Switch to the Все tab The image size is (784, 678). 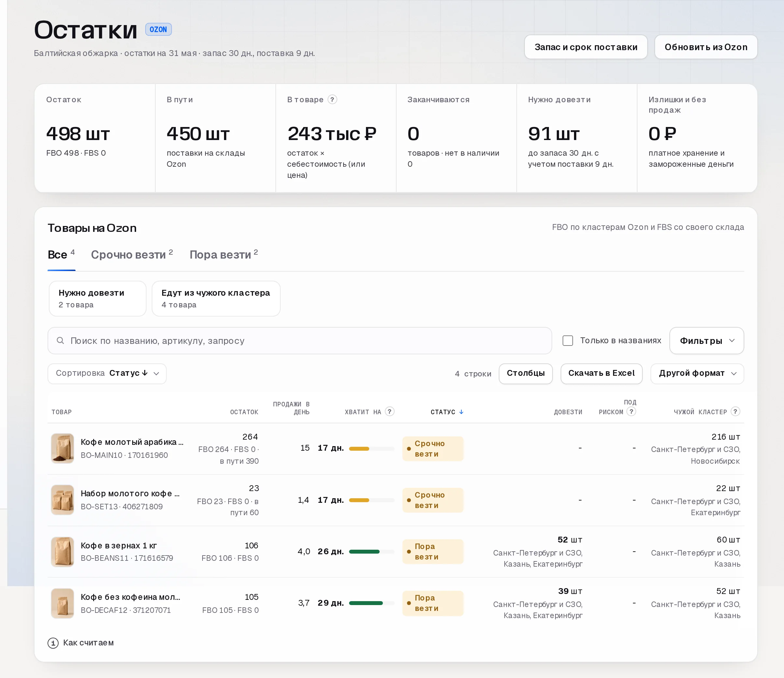(x=61, y=255)
